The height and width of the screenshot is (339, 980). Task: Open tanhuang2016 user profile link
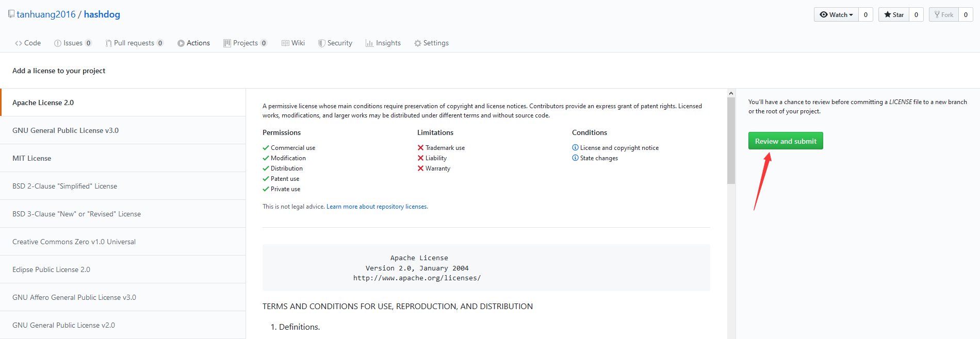46,14
